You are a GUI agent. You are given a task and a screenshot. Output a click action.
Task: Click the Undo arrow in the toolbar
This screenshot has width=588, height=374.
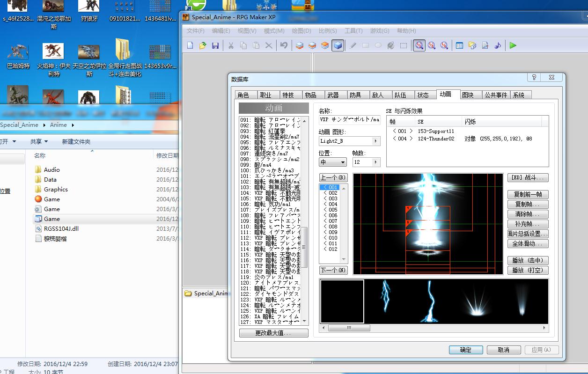tap(284, 45)
